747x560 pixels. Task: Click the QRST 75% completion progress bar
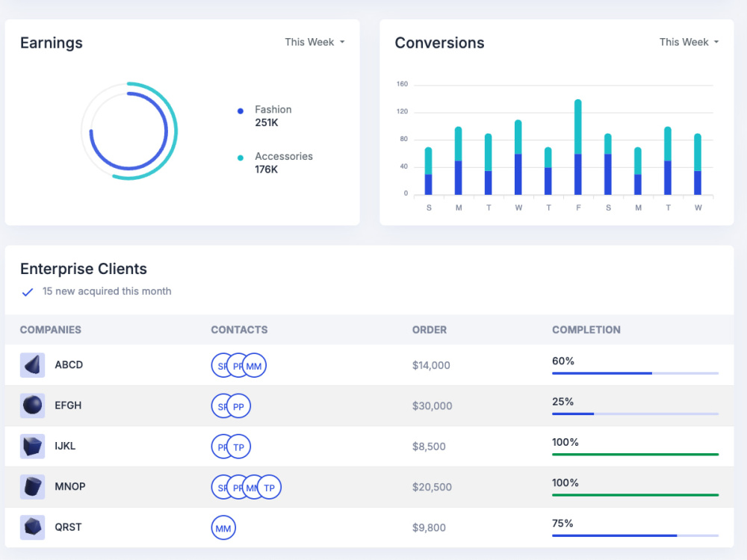(x=635, y=535)
